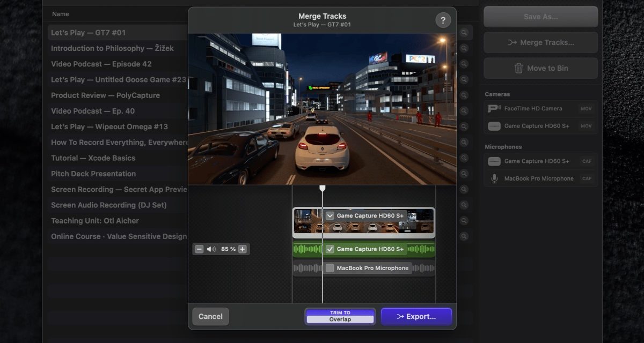Click the Game Capture HD60 S+ camera device icon

[494, 126]
